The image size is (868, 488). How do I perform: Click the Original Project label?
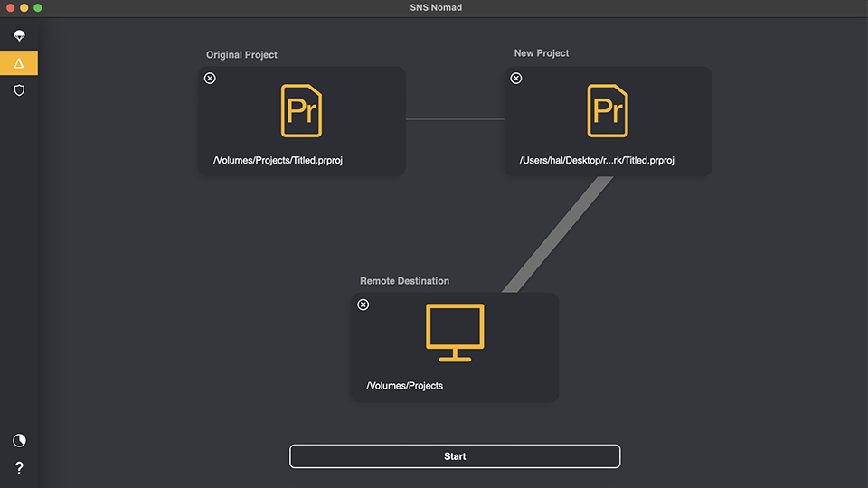point(242,55)
